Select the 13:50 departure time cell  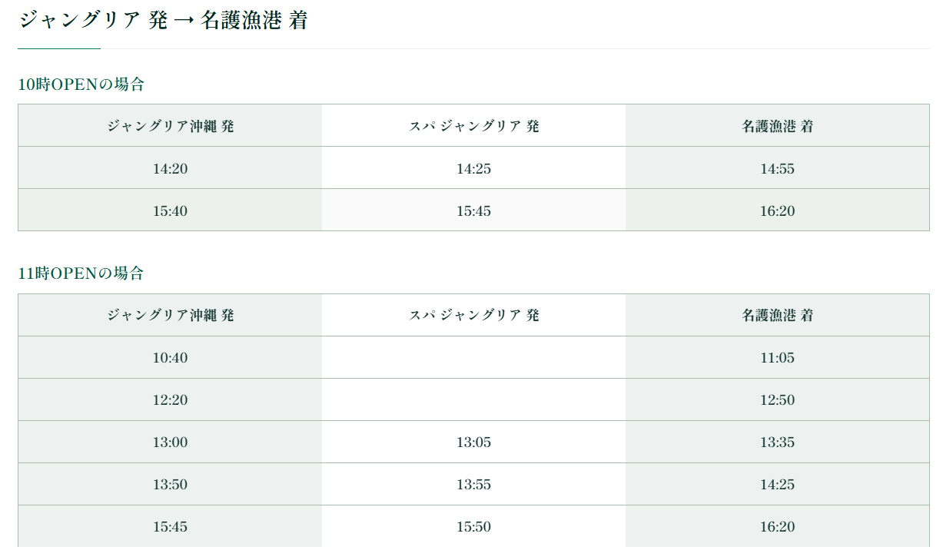170,485
